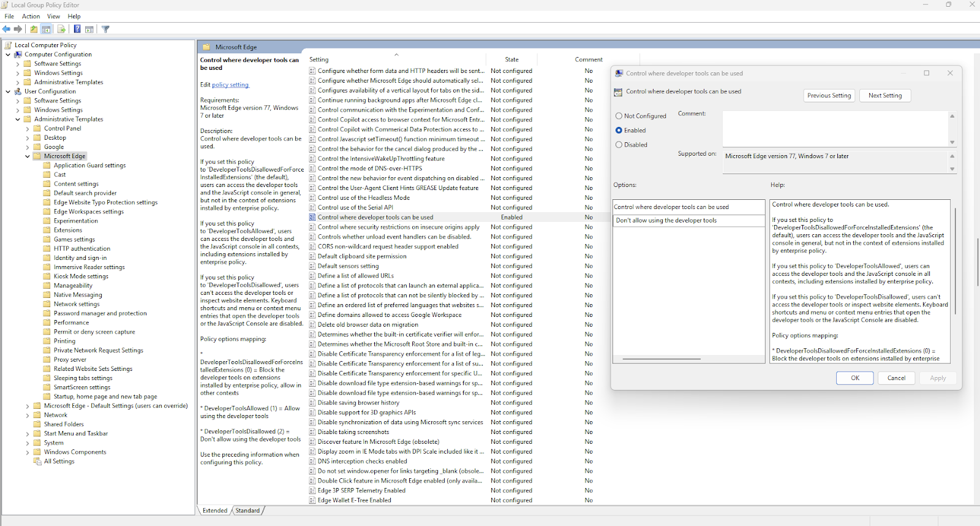Click the folder icon beside Cast
980x526 pixels.
tap(47, 174)
